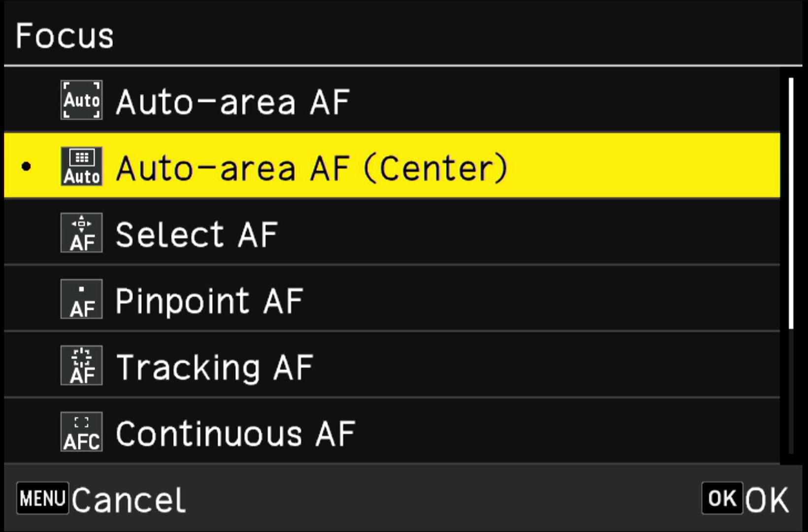
Task: Choose the Tracking AF label
Action: pyautogui.click(x=214, y=367)
